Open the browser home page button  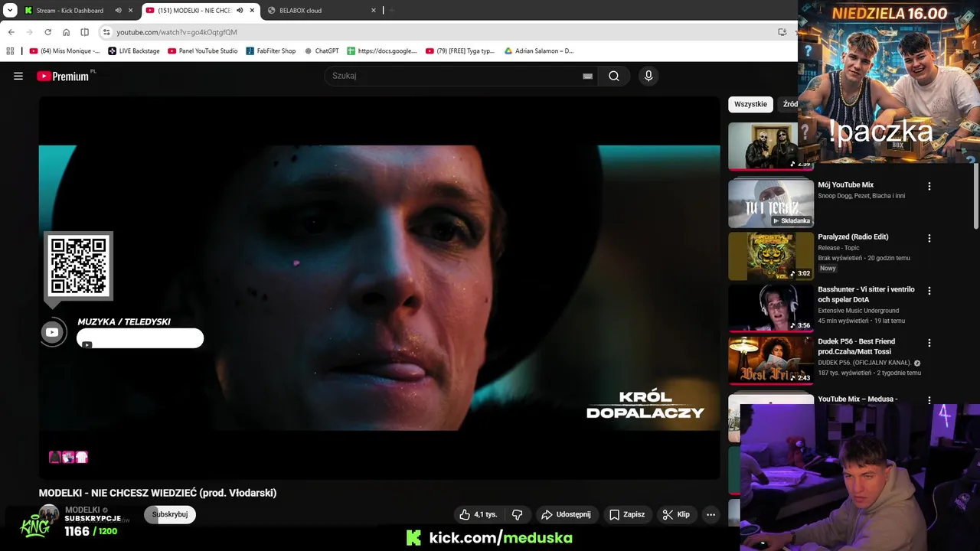66,32
